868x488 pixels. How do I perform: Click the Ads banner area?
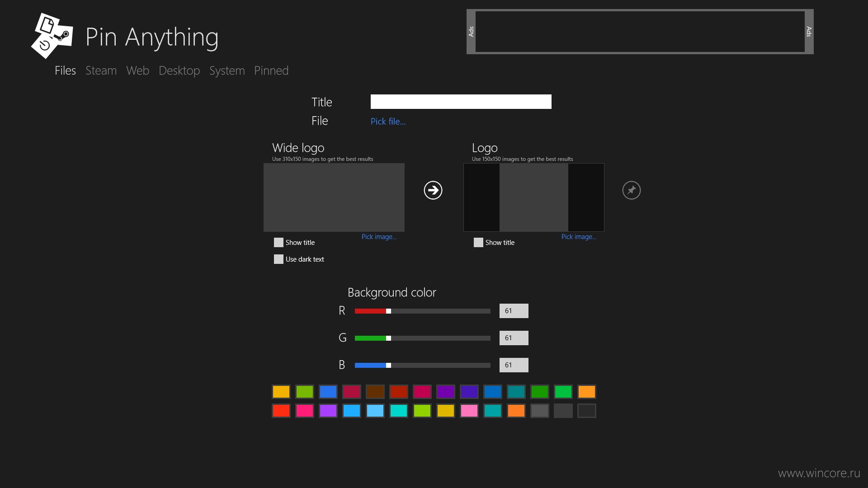pyautogui.click(x=640, y=32)
